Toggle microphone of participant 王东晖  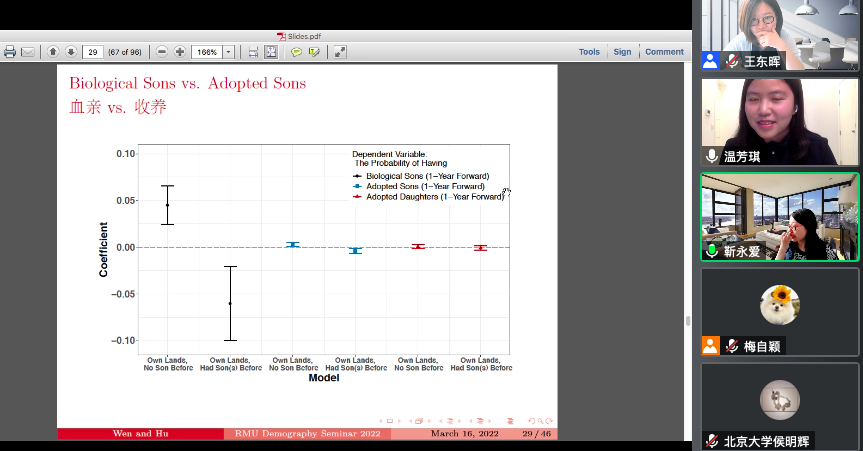point(732,61)
